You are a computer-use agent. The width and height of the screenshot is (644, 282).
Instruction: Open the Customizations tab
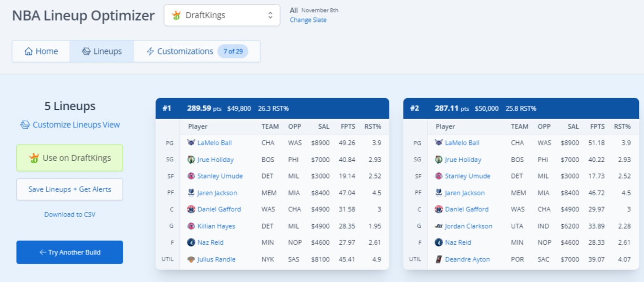pyautogui.click(x=197, y=51)
